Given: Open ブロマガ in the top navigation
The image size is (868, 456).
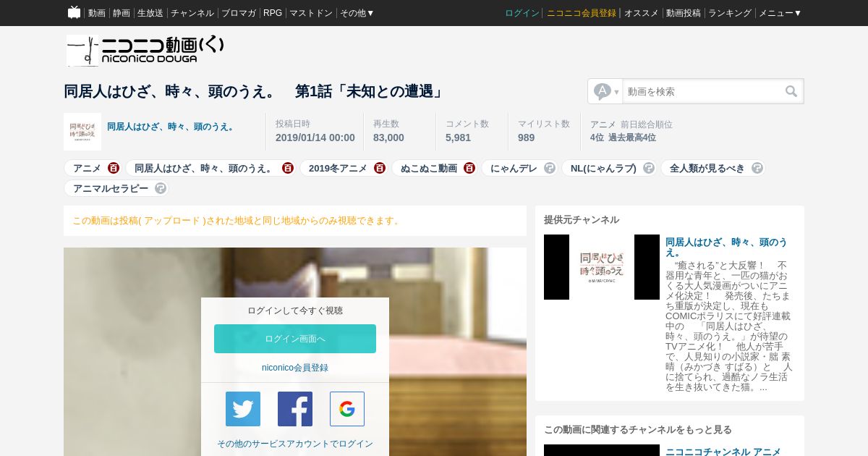Looking at the screenshot, I should pos(239,13).
